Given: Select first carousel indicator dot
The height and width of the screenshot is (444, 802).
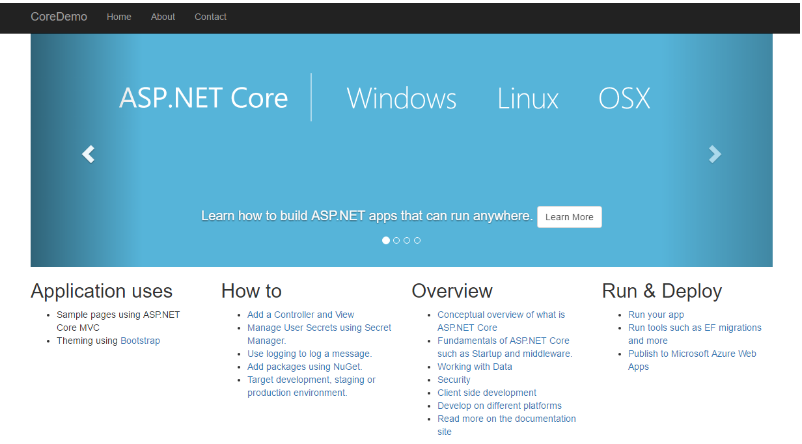Looking at the screenshot, I should (x=386, y=240).
